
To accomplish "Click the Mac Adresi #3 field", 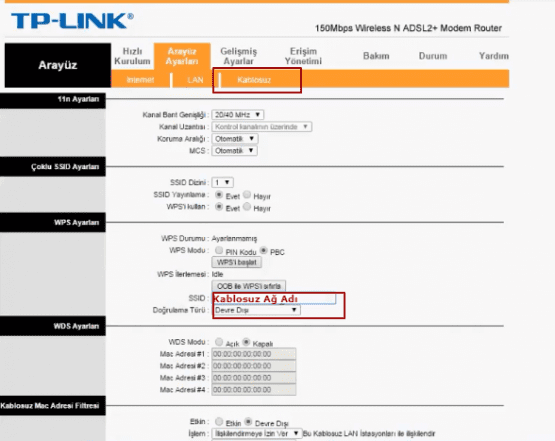I will tap(254, 378).
